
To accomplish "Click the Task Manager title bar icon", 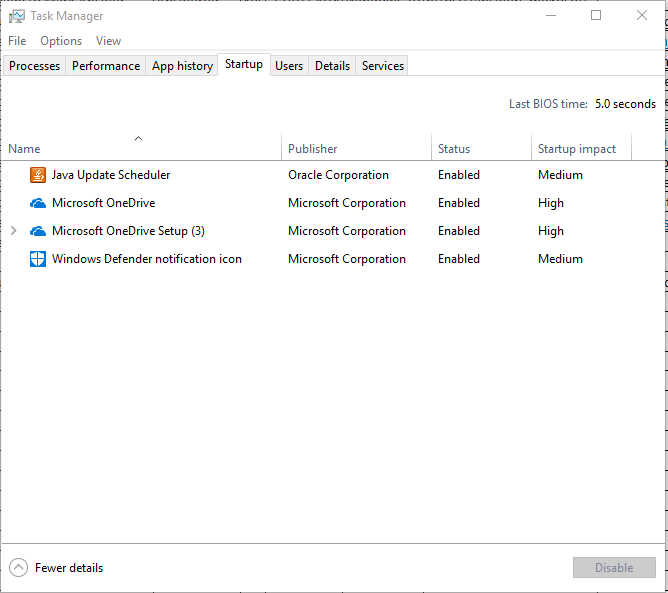I will click(17, 16).
